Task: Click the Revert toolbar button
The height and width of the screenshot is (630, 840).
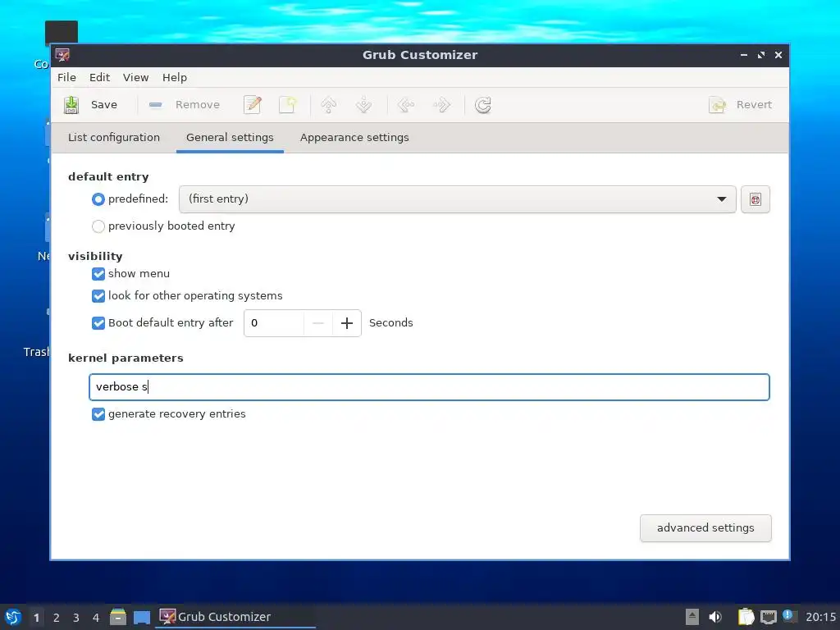Action: (741, 105)
